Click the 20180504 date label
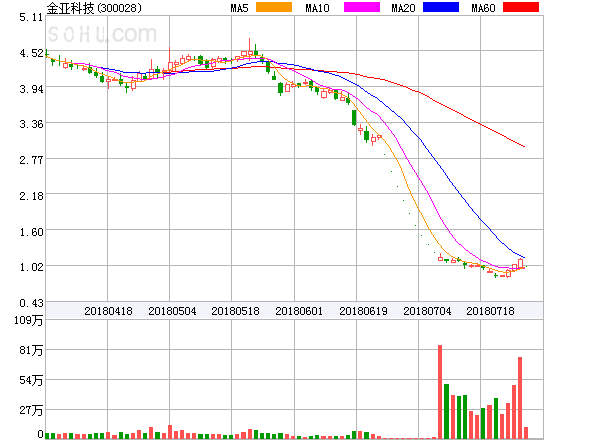 click(172, 311)
